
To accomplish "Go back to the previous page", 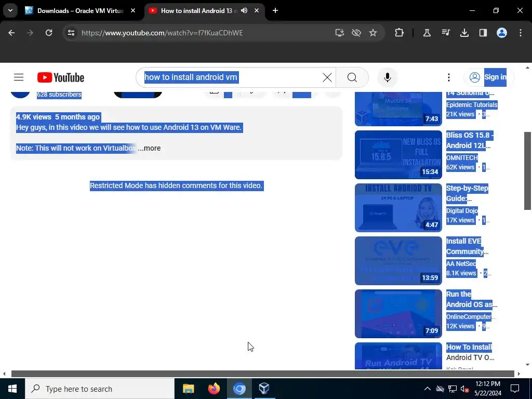I will pyautogui.click(x=11, y=33).
